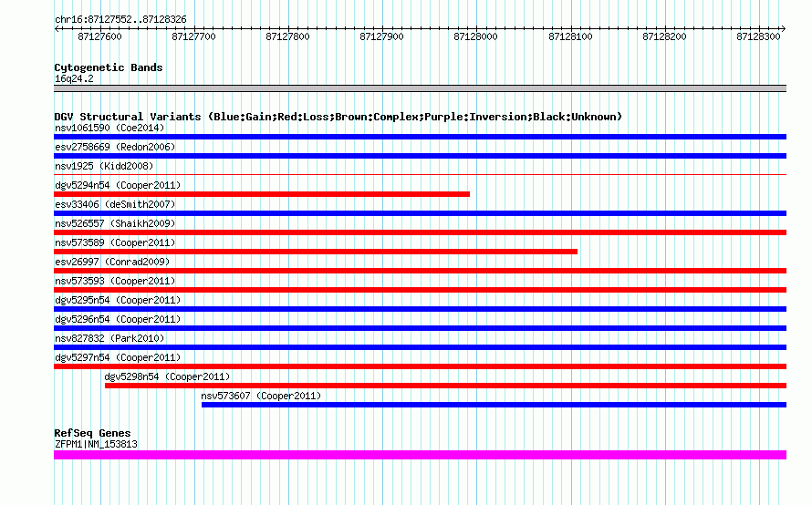
Task: Click the blue bar under nsv1061590
Action: [x=420, y=137]
